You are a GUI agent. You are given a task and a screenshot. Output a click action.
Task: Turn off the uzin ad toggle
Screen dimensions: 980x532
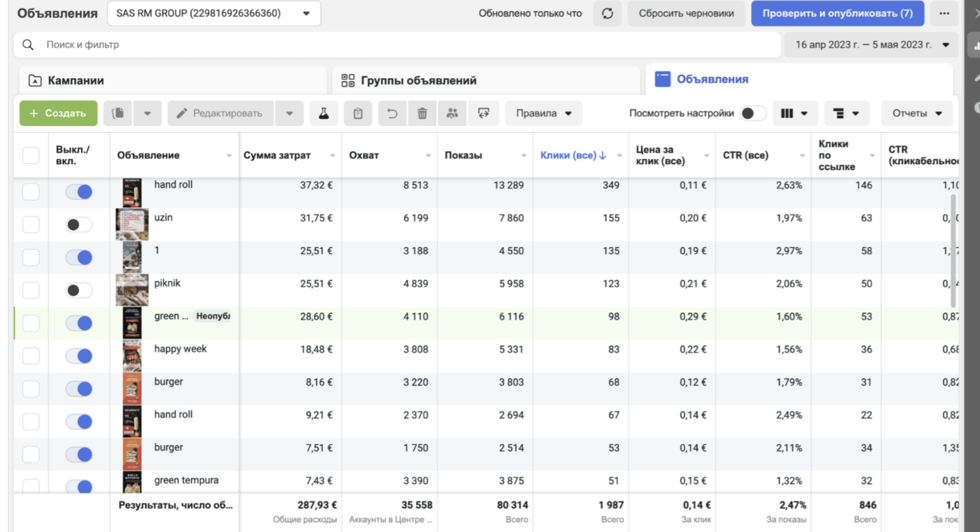[x=79, y=224]
